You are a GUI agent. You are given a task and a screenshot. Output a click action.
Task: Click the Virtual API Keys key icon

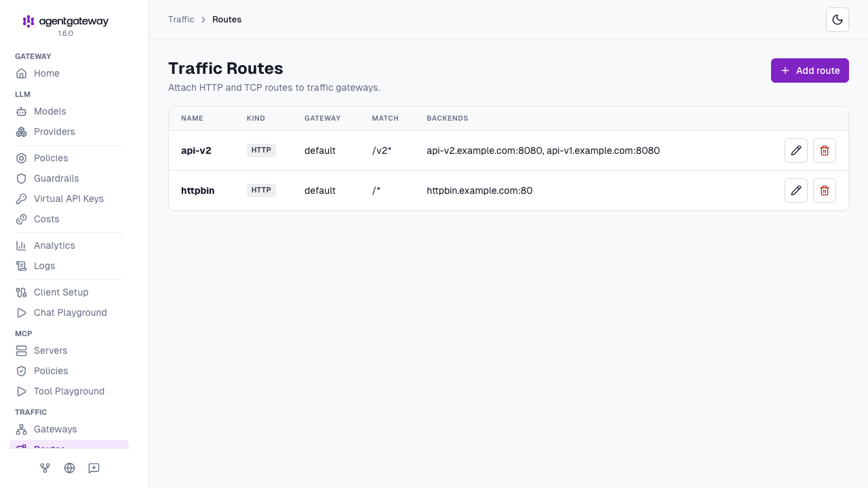coord(22,199)
